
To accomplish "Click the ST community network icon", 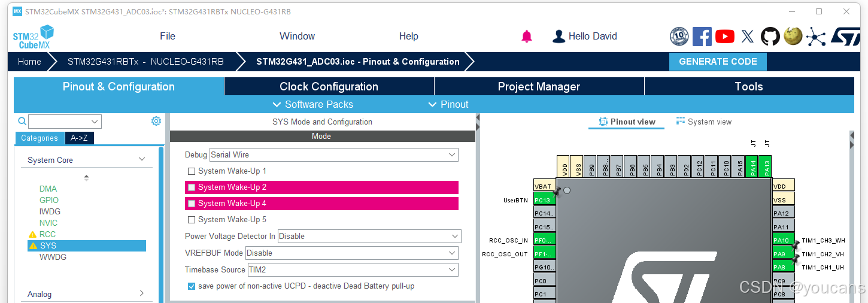I will [815, 37].
